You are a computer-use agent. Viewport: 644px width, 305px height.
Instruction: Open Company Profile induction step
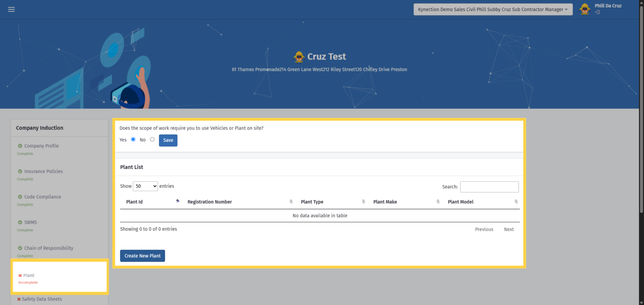[41, 146]
